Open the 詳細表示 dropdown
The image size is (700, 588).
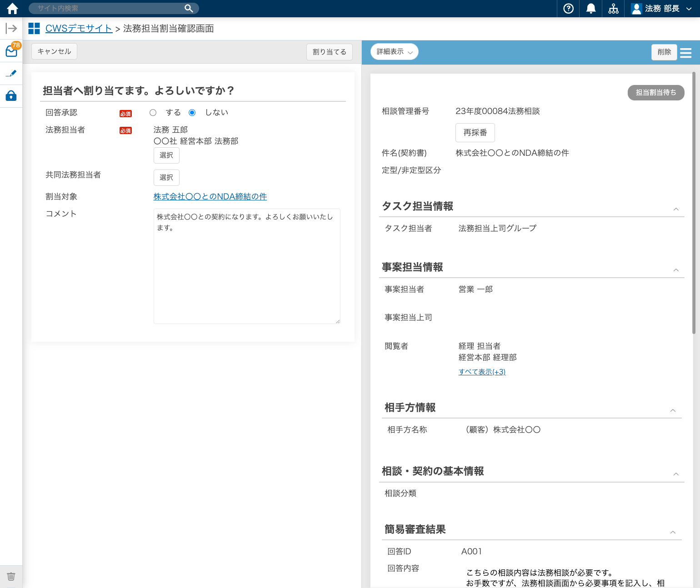pyautogui.click(x=394, y=51)
